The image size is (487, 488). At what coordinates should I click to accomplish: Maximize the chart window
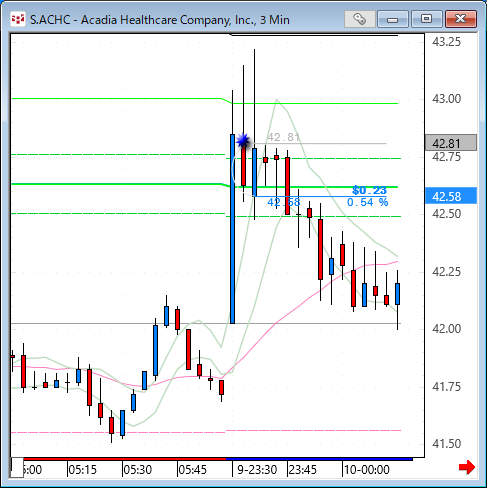(426, 19)
